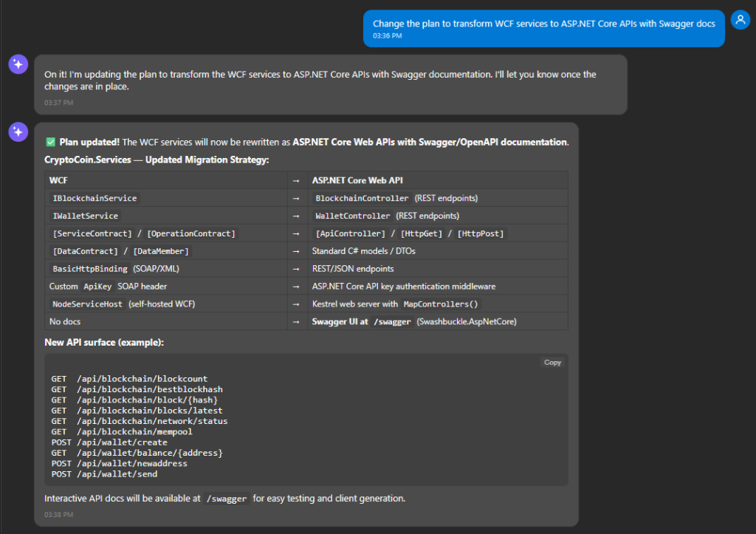Click the [DataContract] code label
Viewport: 756px width, 534px height.
(x=86, y=251)
